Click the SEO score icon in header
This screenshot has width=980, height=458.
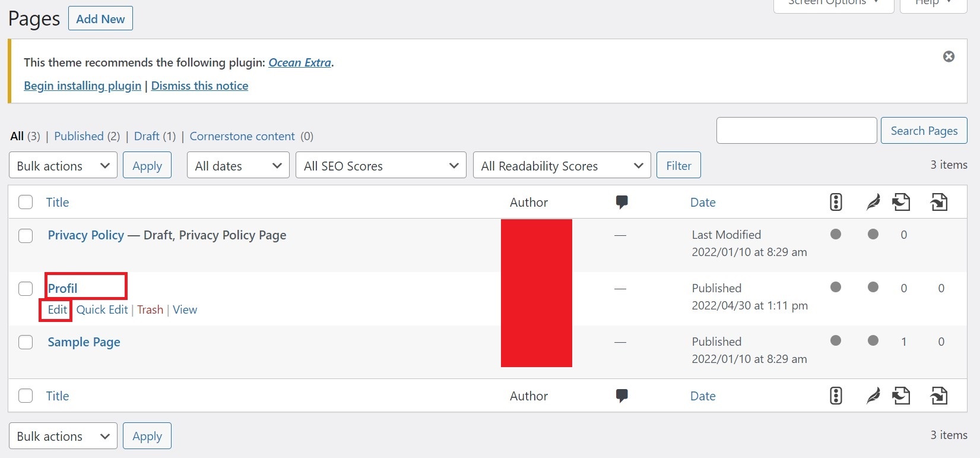[x=836, y=202]
